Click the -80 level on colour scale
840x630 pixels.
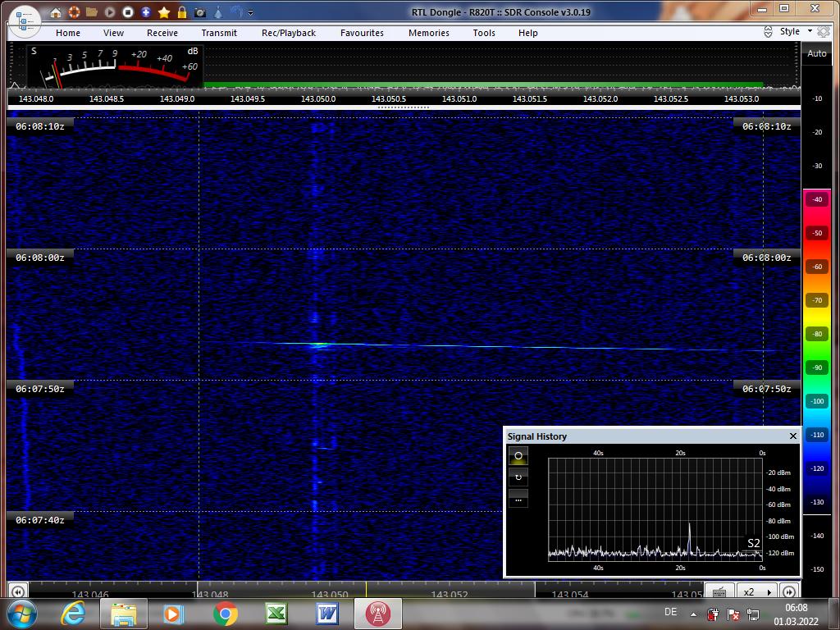817,334
